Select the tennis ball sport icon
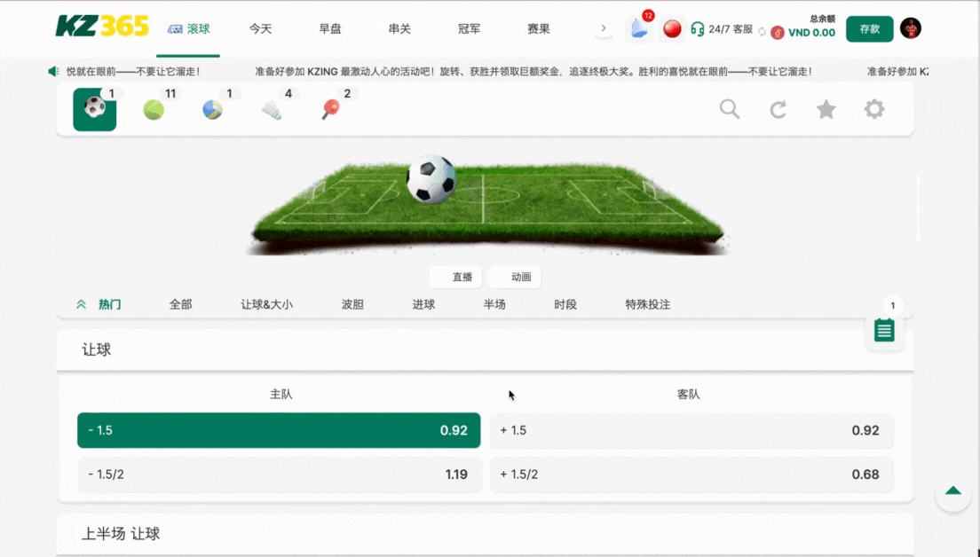 [154, 110]
